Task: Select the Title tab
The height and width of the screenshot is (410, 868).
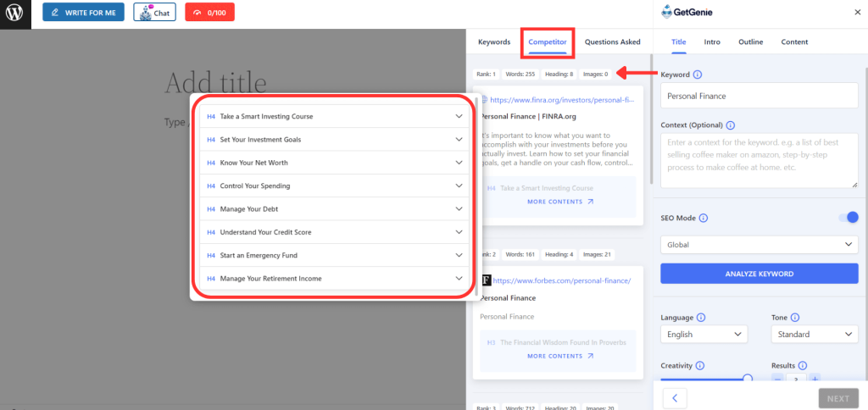Action: (679, 42)
